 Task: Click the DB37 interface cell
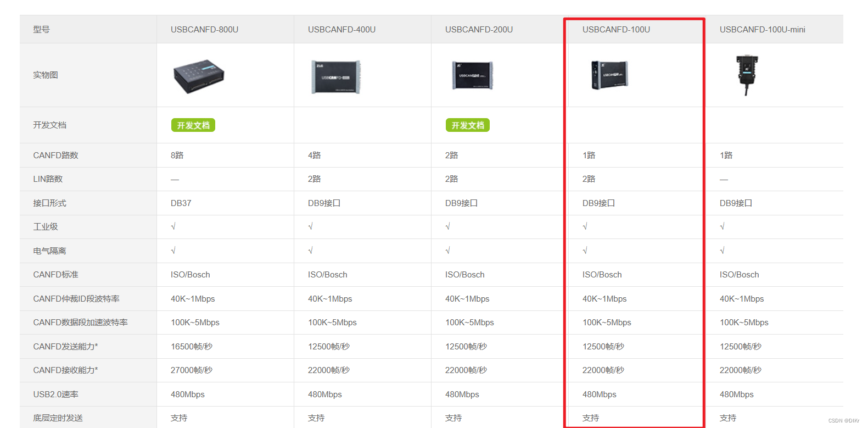pos(181,203)
